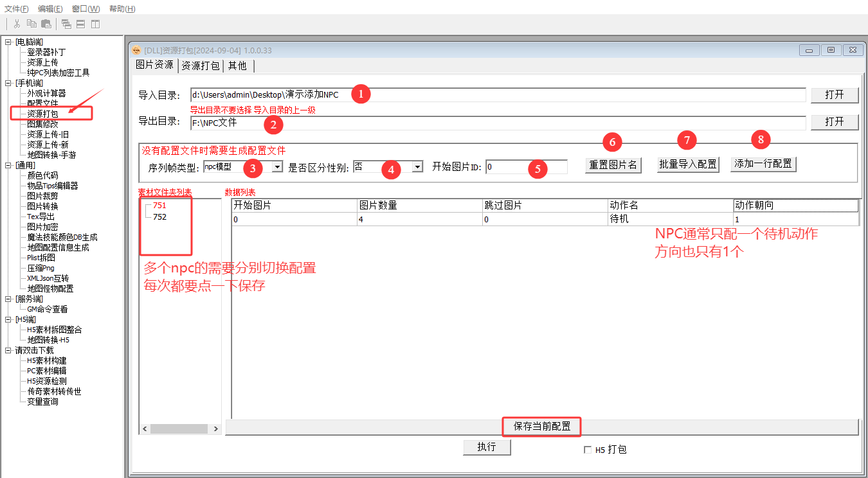Collapse the [电脑端] tree node
868x478 pixels.
point(8,42)
